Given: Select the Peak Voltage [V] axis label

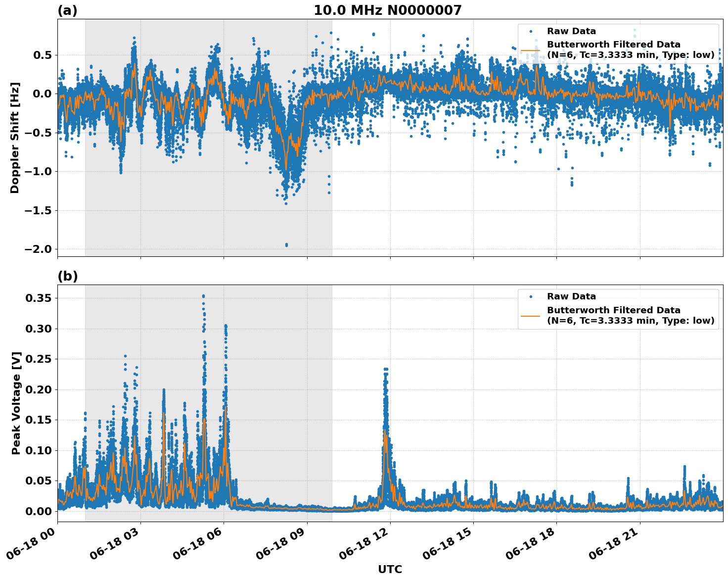Looking at the screenshot, I should point(16,403).
